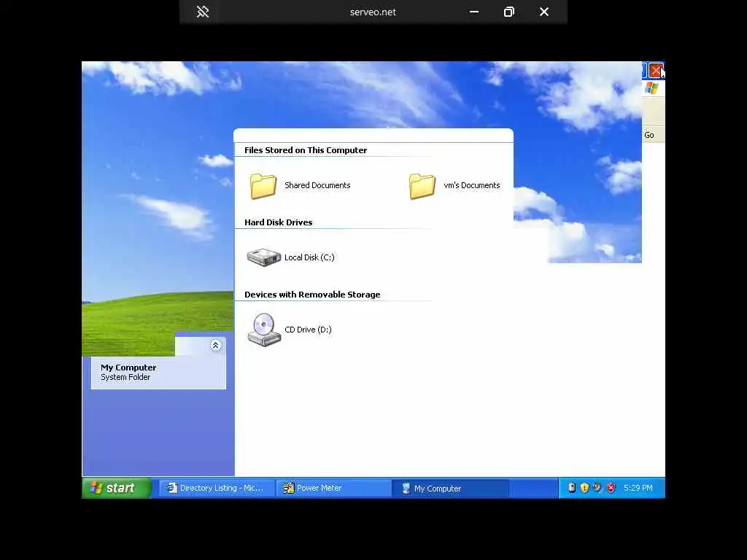Close the My Computer window with red X

point(656,71)
